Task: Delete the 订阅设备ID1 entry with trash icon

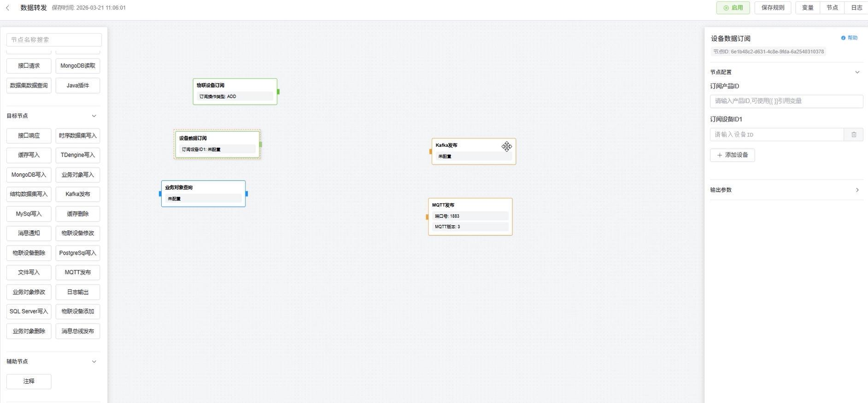Action: point(854,134)
